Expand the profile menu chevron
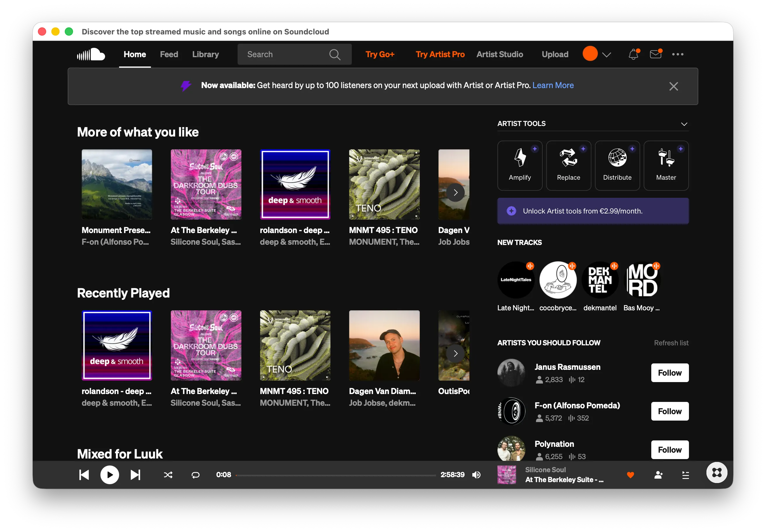766x532 pixels. (607, 54)
